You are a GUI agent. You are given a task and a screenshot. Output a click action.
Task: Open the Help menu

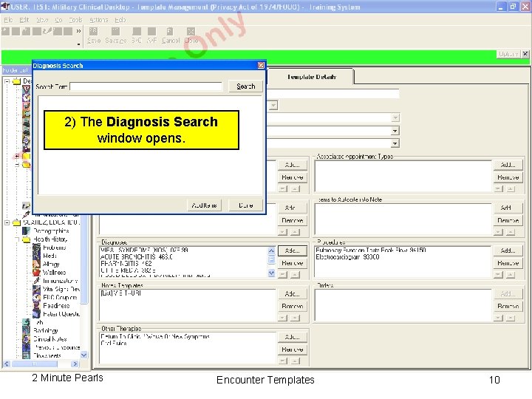[120, 20]
